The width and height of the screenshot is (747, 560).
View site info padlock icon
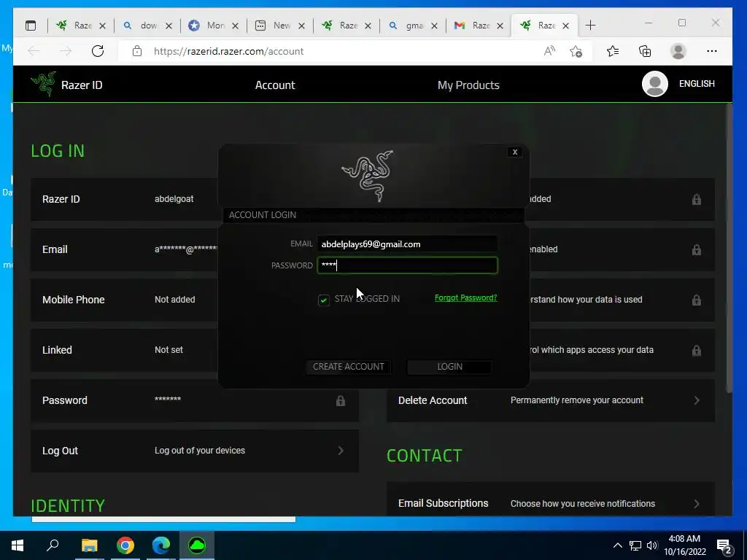(137, 51)
